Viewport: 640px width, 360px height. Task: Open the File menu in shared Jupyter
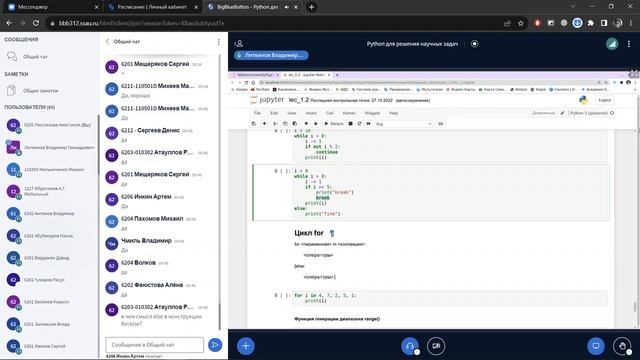click(257, 113)
